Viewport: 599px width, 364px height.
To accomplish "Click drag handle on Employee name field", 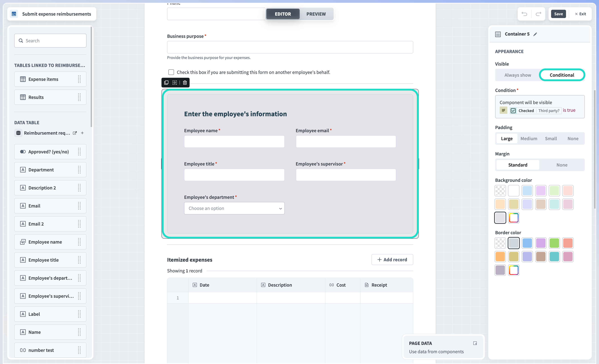I will 79,242.
